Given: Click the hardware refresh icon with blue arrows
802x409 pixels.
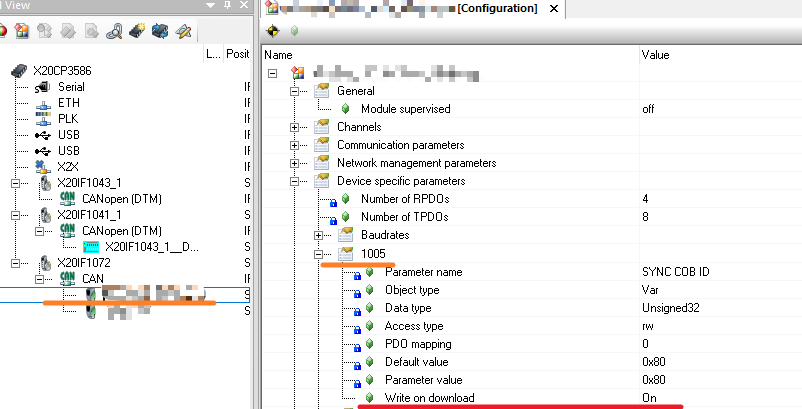Looking at the screenshot, I should tap(160, 32).
